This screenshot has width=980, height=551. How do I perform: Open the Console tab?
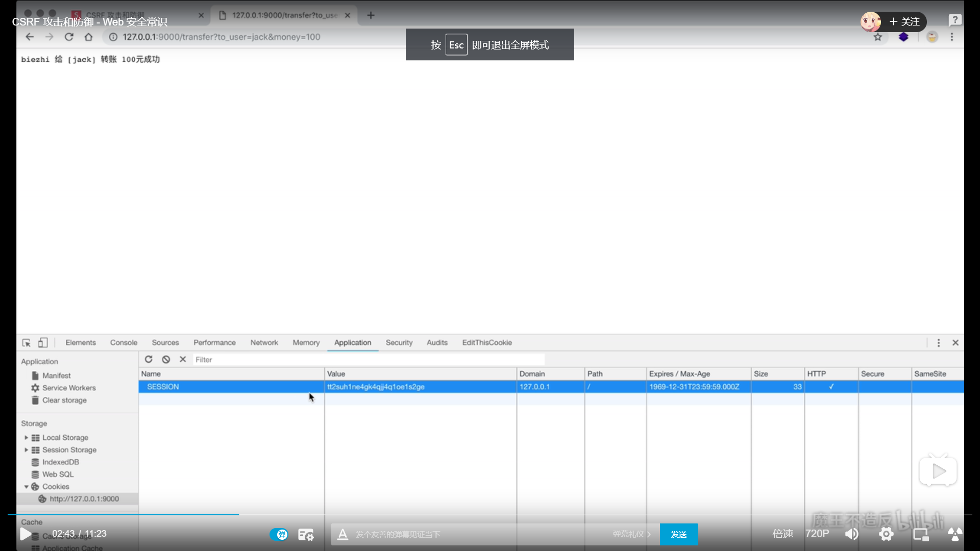click(124, 343)
